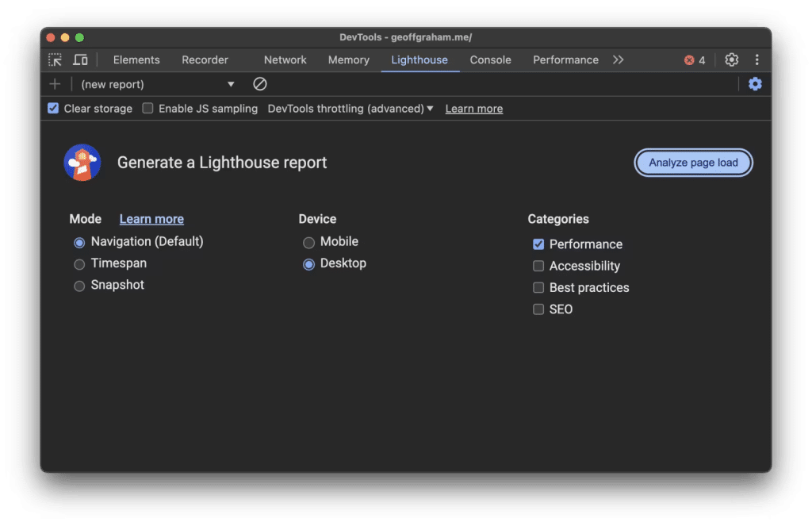Click the red error count indicator
This screenshot has height=526, width=812.
(695, 60)
